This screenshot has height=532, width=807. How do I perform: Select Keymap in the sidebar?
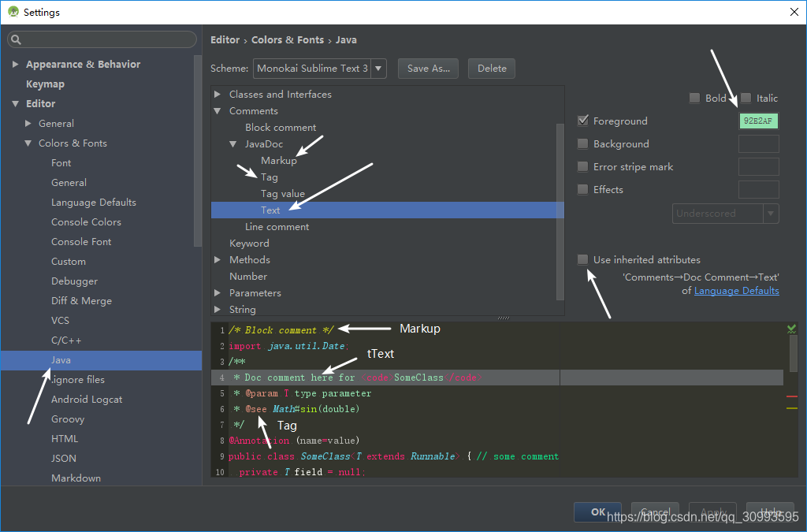(45, 84)
